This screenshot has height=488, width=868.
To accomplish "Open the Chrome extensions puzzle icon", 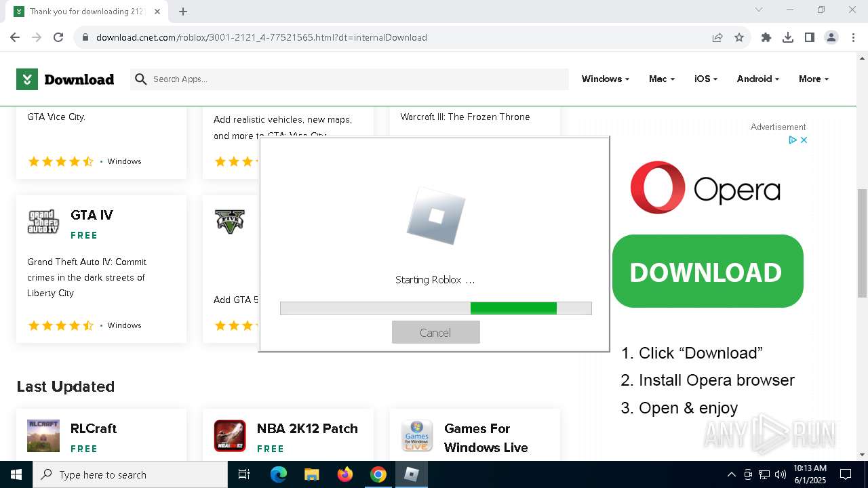I will (766, 37).
